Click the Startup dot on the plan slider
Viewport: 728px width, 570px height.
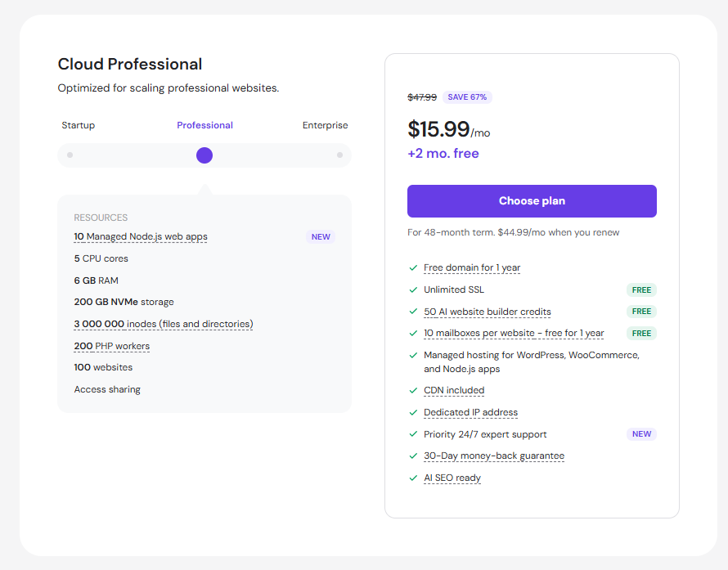click(x=70, y=155)
